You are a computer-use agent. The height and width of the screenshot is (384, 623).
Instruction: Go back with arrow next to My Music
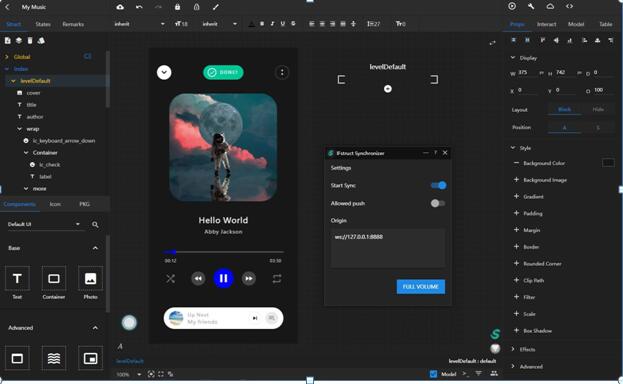tap(7, 7)
